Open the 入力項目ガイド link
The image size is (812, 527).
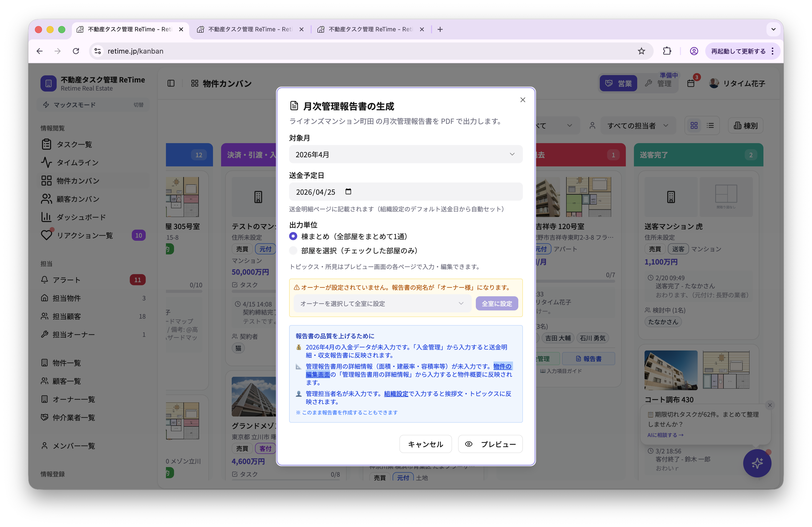coord(561,371)
